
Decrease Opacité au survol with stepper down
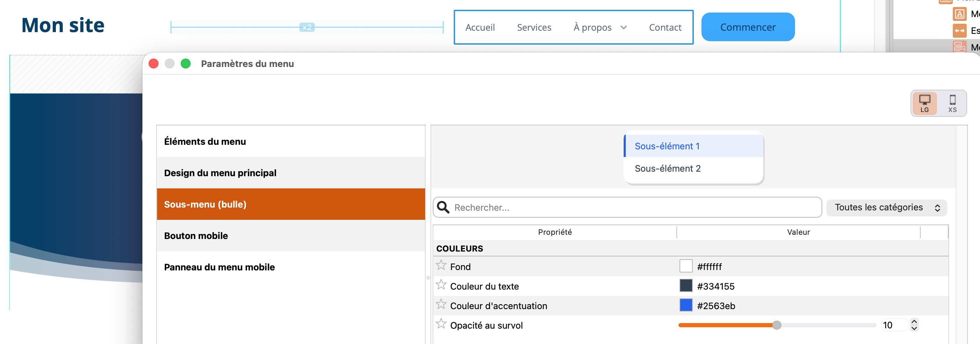coord(914,329)
